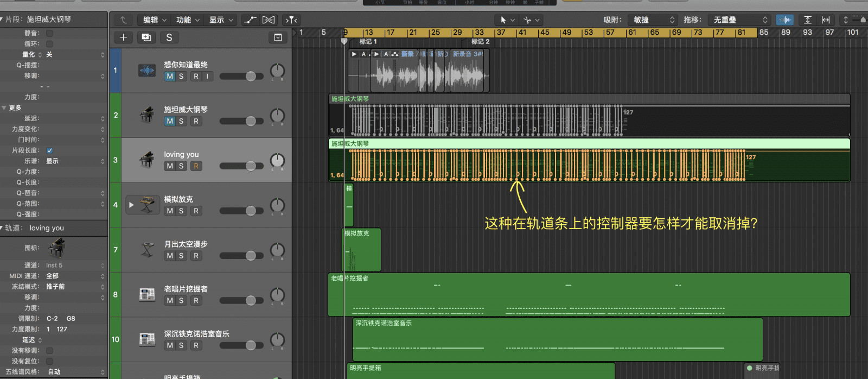Click the drum machine icon on 老唱片挖掘者 track
Viewport: 868px width, 379px height.
point(147,294)
